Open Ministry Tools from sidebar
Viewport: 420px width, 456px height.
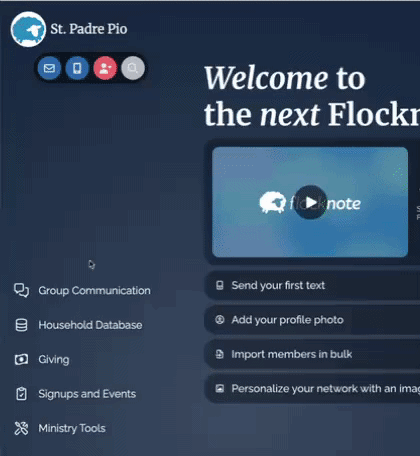pos(72,428)
